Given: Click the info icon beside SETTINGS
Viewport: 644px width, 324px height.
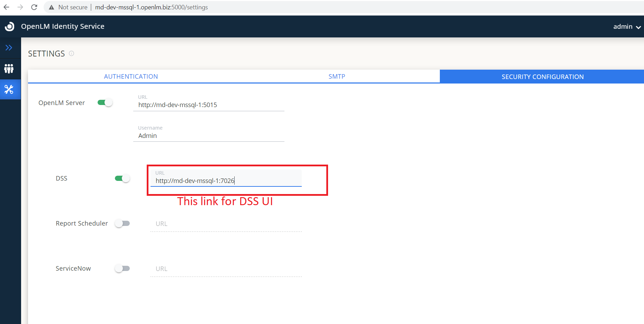Looking at the screenshot, I should click(x=71, y=53).
